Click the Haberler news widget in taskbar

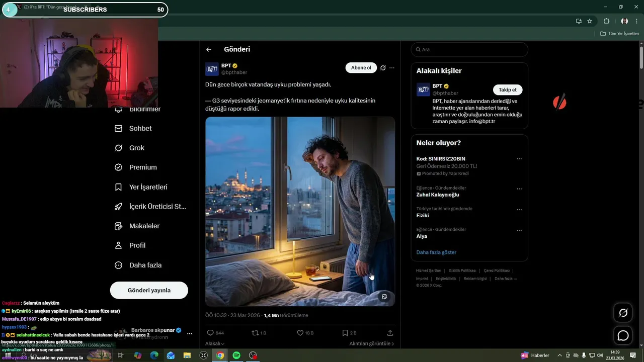pos(535,355)
